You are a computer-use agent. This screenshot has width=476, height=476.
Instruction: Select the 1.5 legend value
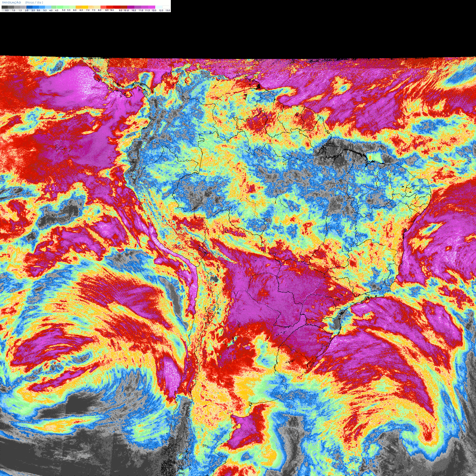pos(20,10)
